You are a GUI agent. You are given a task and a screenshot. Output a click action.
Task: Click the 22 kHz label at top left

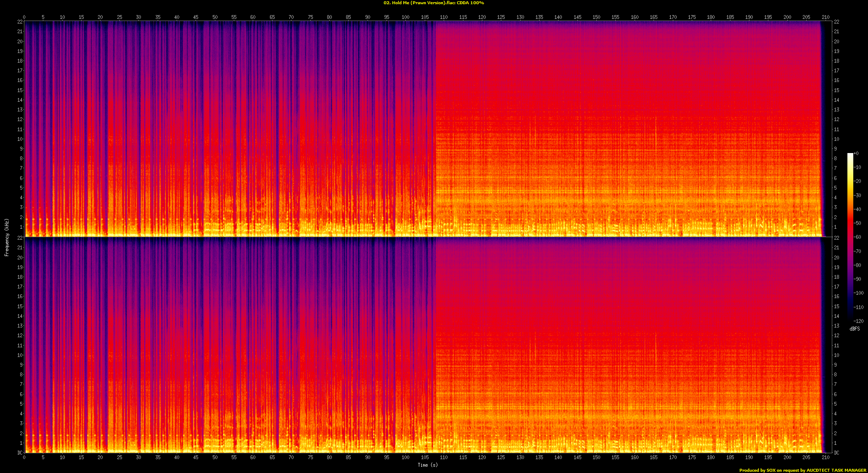pos(20,22)
